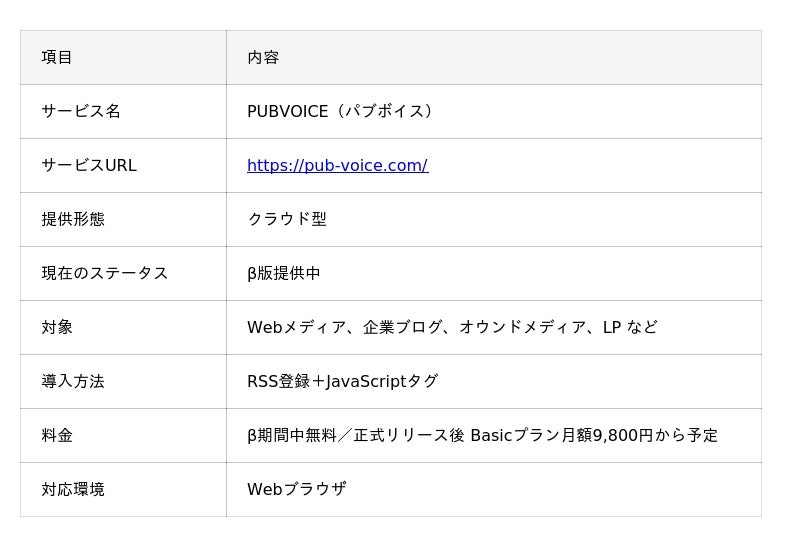Click the RSS登録＋JavaScriptタグ text
Viewport: 800px width, 547px height.
pos(342,382)
